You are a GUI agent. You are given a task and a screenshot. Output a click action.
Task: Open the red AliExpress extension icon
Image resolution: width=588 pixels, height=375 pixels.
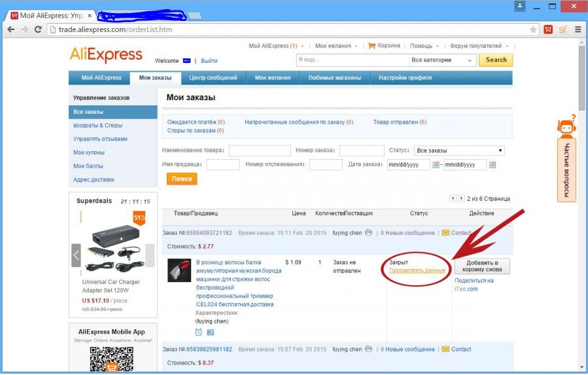[548, 29]
